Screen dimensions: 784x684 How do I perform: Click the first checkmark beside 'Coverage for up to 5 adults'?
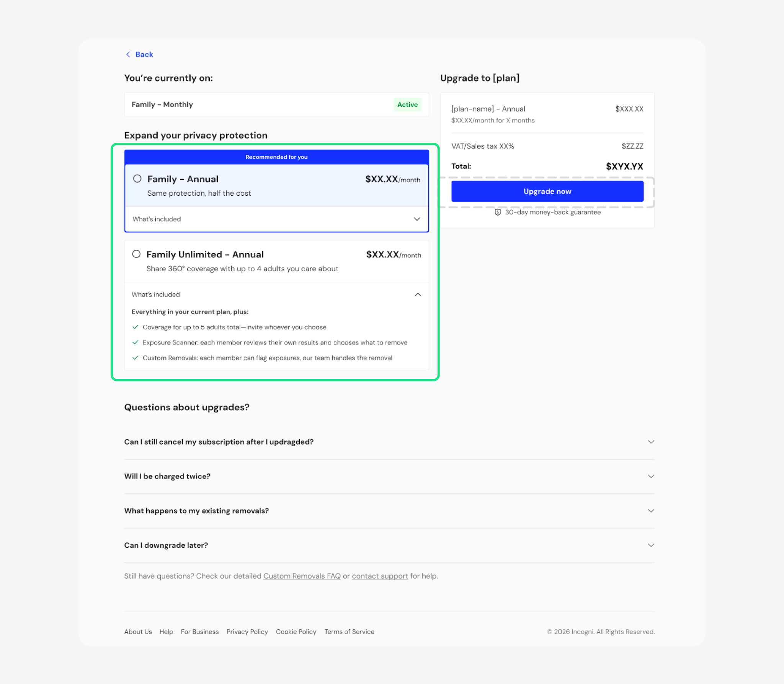[135, 327]
